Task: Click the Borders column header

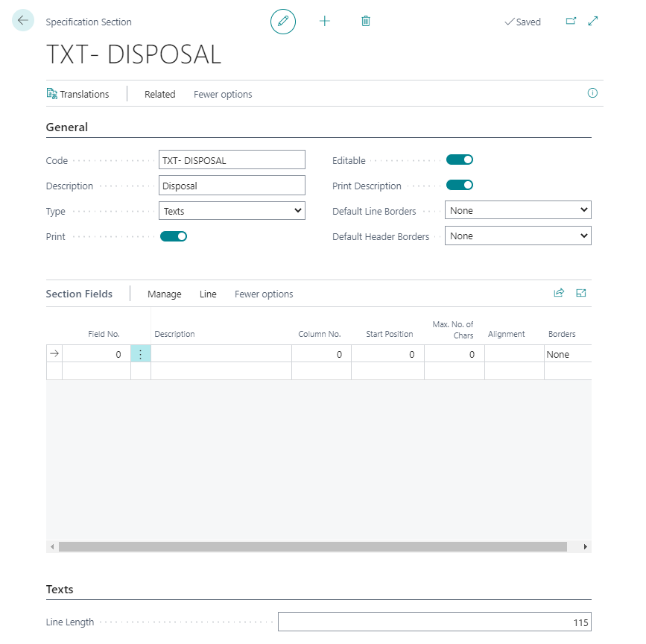Action: tap(562, 334)
